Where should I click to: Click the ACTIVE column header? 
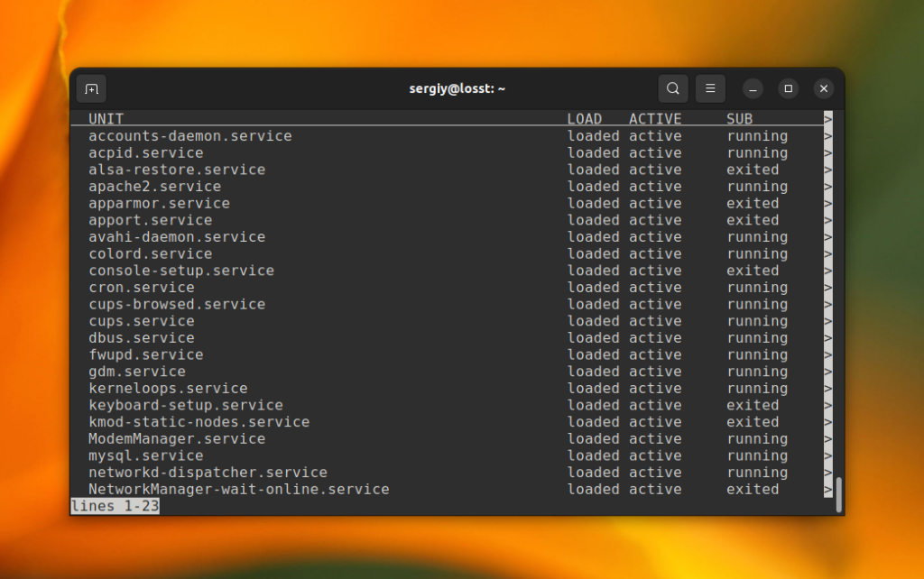tap(655, 118)
